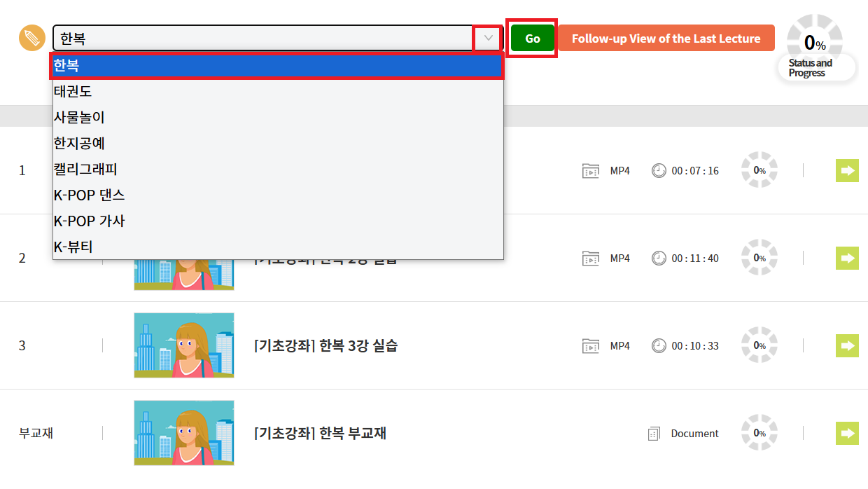This screenshot has height=489, width=868.
Task: Pick the K-뷰티 option
Action: point(73,247)
